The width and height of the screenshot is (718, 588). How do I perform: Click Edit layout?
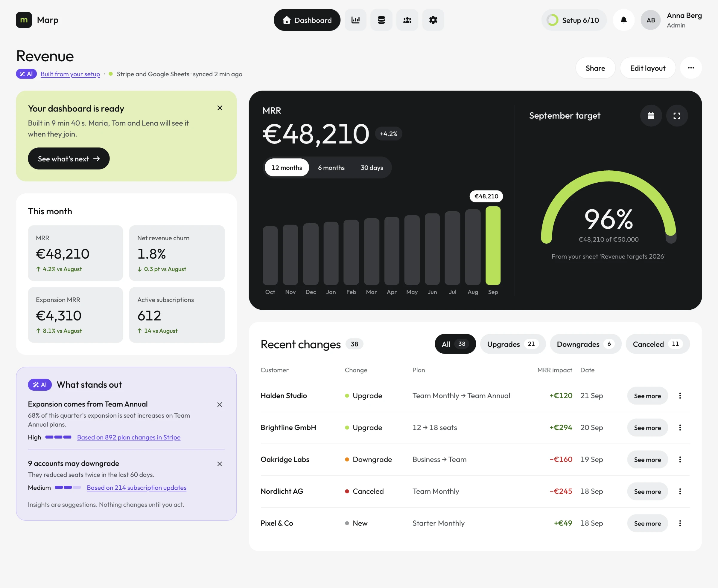tap(647, 68)
